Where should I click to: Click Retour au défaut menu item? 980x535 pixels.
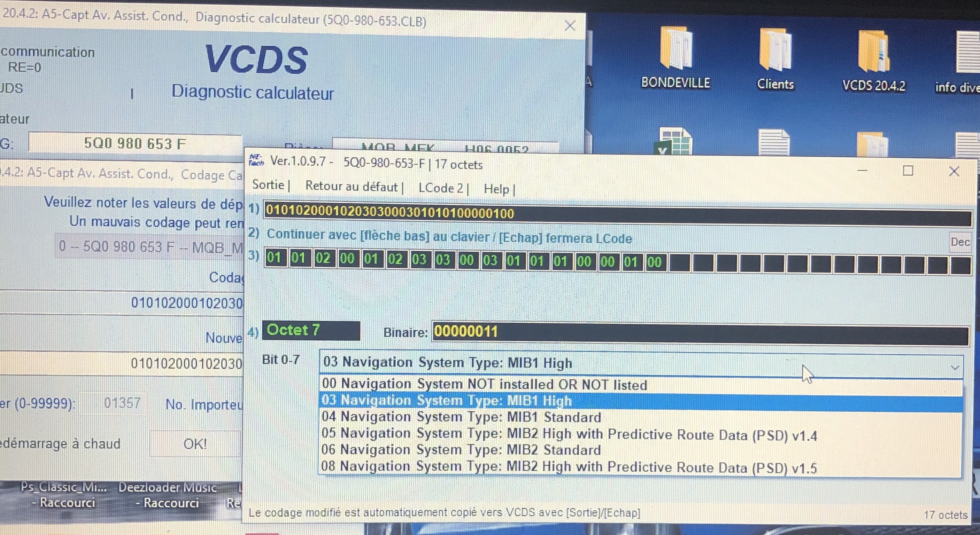351,187
